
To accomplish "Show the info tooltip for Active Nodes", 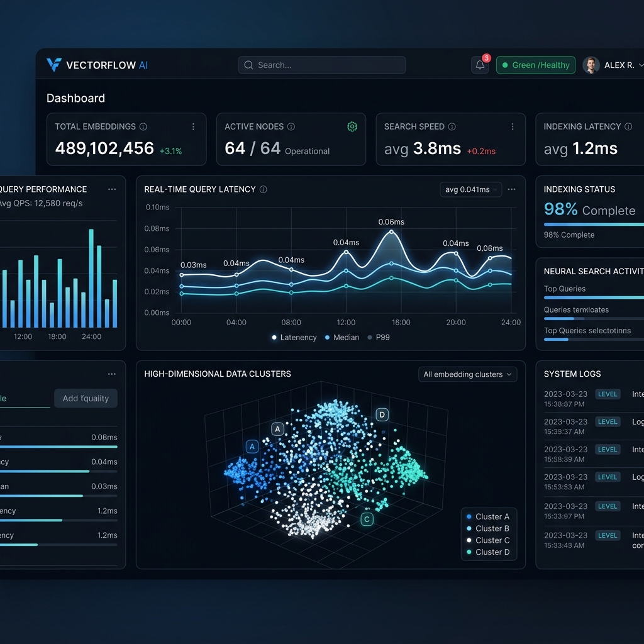I will pos(291,126).
